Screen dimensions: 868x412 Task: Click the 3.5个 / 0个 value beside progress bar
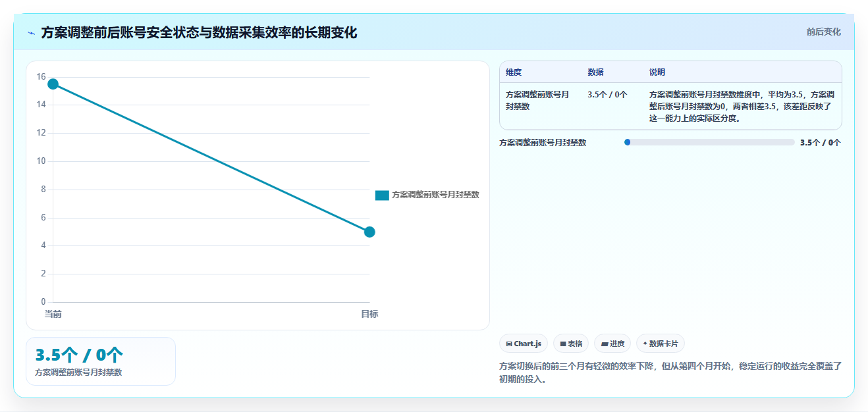pyautogui.click(x=821, y=142)
